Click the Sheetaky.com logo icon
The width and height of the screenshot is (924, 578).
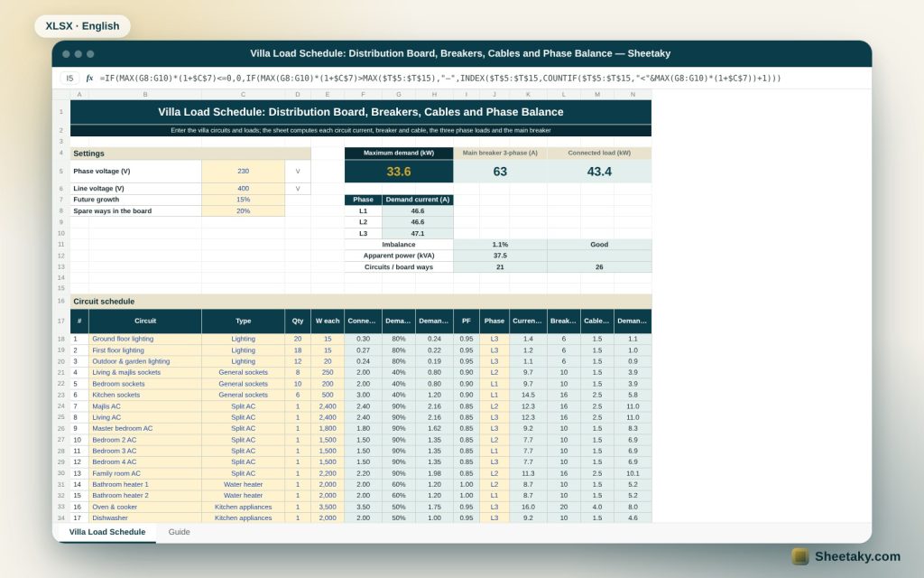point(799,556)
